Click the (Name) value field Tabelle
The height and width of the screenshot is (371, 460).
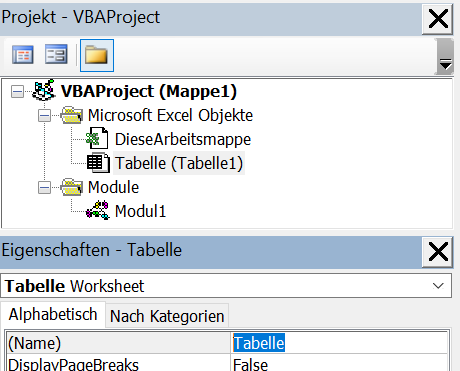(339, 343)
